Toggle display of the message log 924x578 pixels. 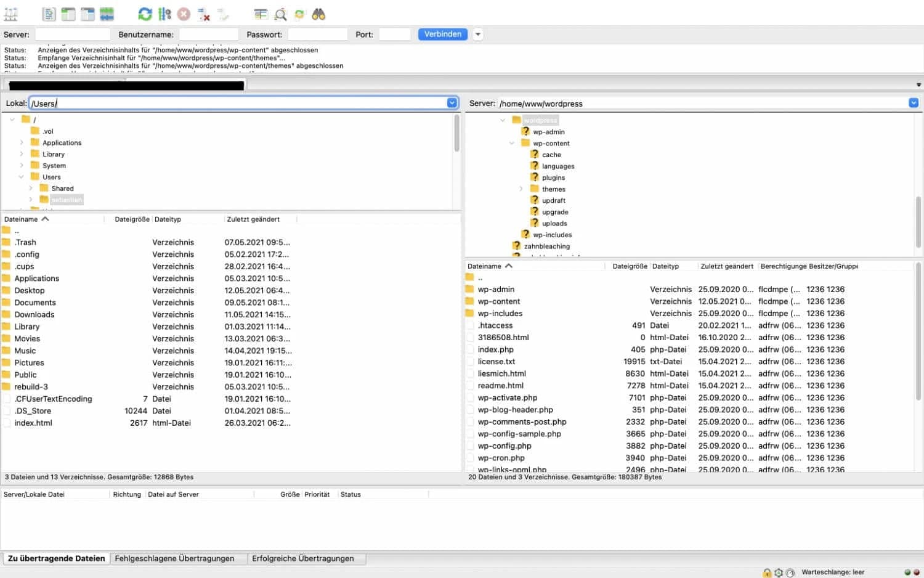coord(48,14)
